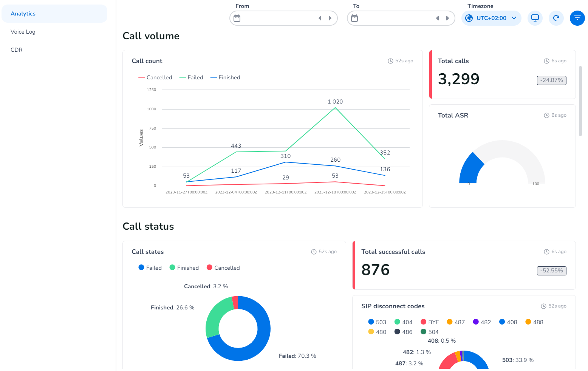Click the monitor display icon in the toolbar
The image size is (588, 371).
click(535, 18)
